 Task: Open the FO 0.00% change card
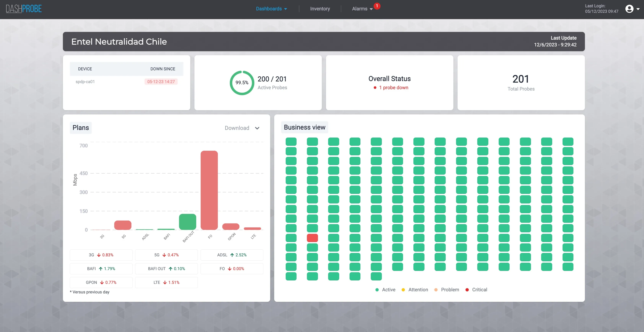tap(232, 269)
